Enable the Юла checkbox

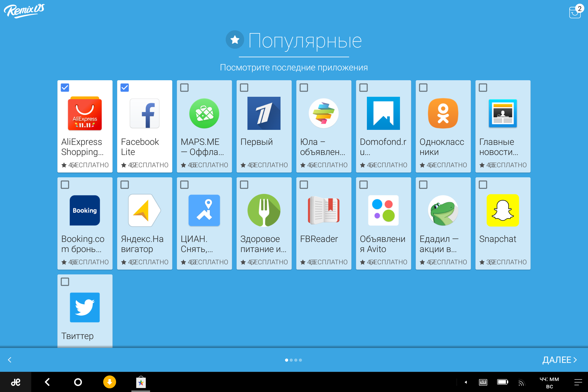pyautogui.click(x=304, y=88)
